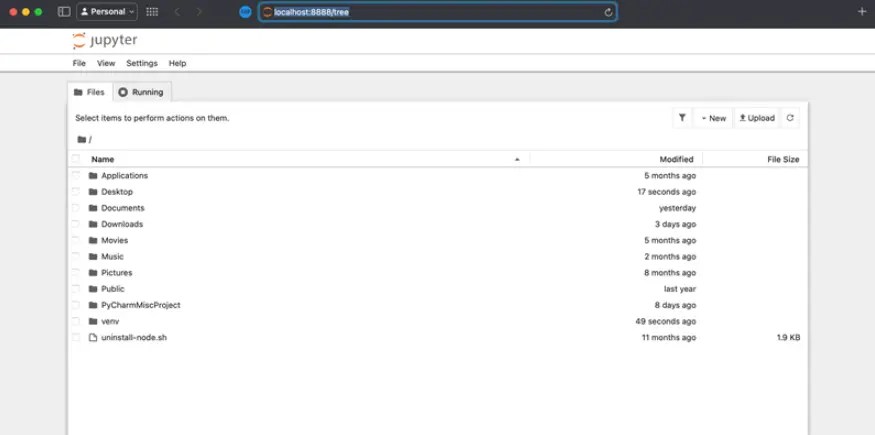Viewport: 875px width, 435px height.
Task: Click the venv folder icon
Action: [93, 321]
